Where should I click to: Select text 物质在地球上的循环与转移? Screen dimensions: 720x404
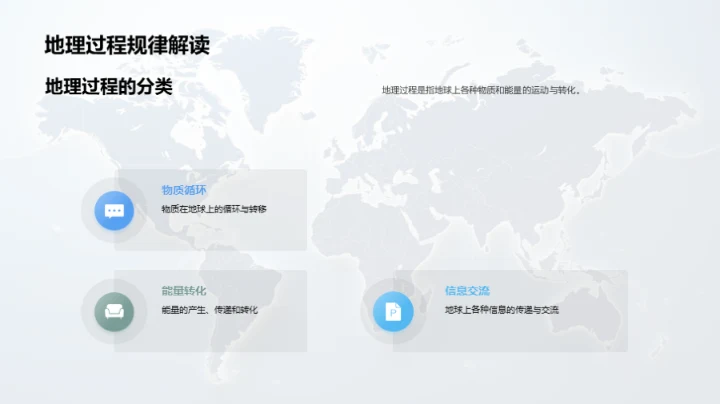[214, 209]
